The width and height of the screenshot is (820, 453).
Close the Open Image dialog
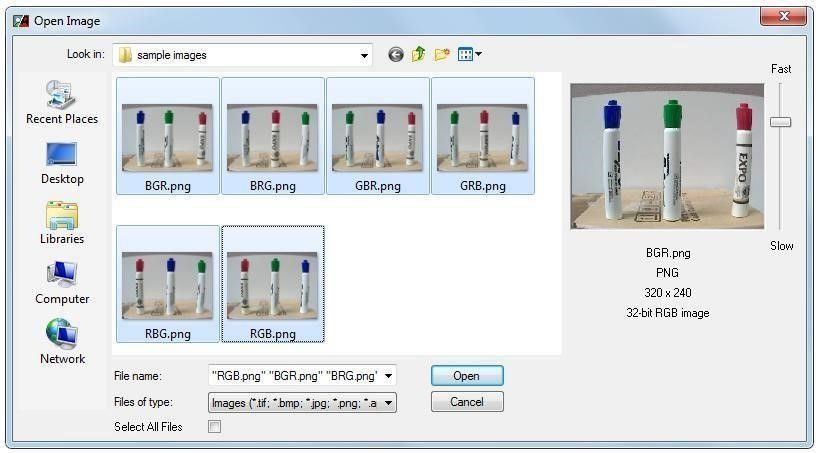pyautogui.click(x=783, y=16)
